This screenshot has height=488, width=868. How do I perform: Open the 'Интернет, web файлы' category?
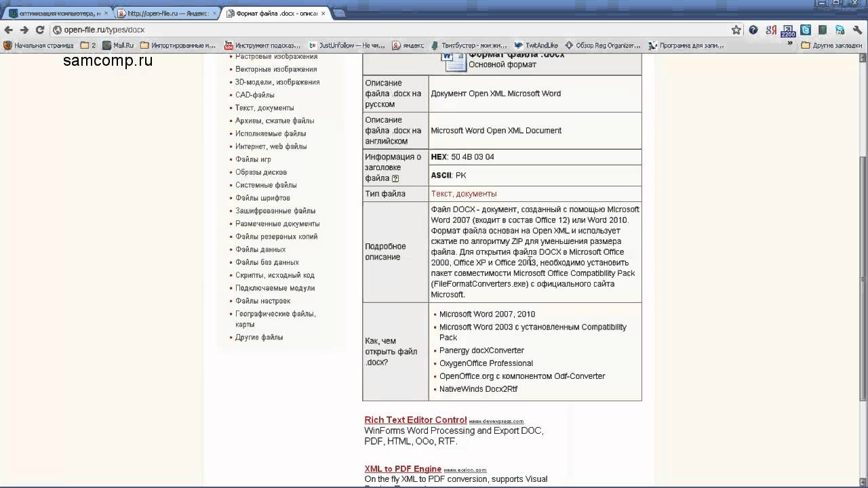click(x=271, y=146)
